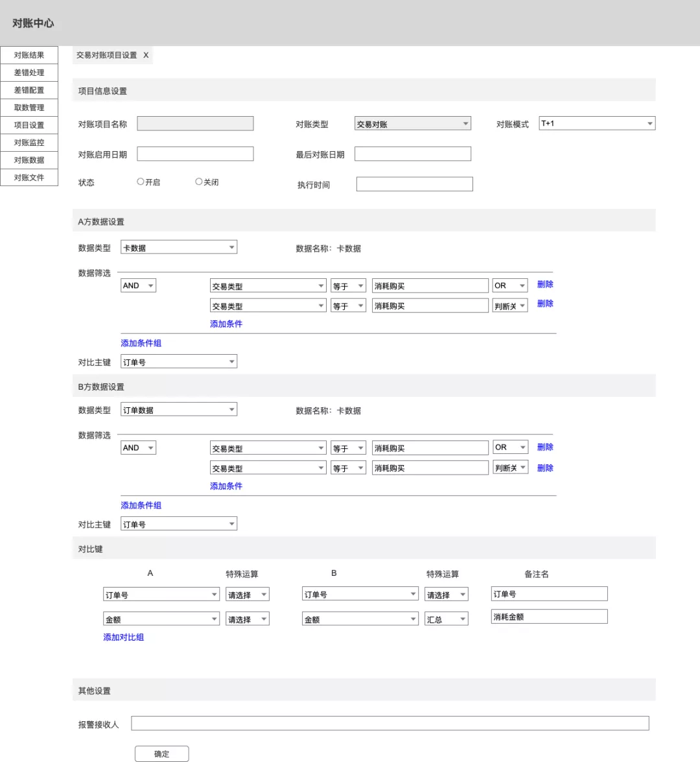Open 对账监控 sidebar menu item
This screenshot has width=700, height=762.
(x=29, y=143)
